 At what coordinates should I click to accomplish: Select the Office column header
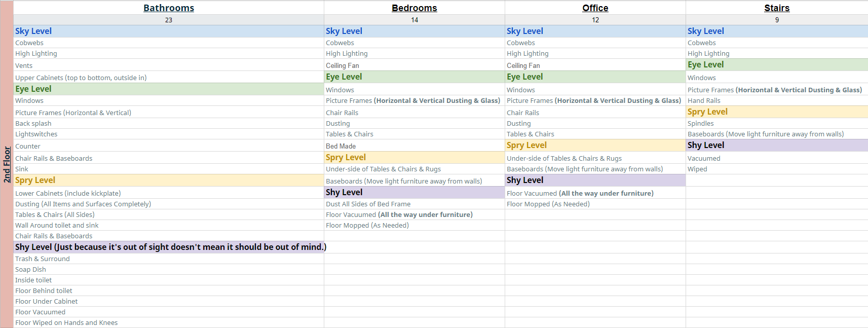pos(595,8)
